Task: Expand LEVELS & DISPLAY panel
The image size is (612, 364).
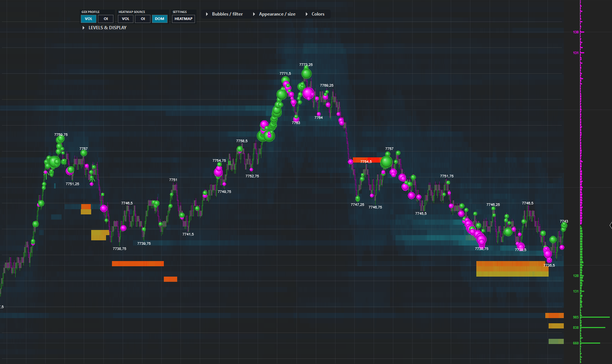Action: pyautogui.click(x=105, y=28)
